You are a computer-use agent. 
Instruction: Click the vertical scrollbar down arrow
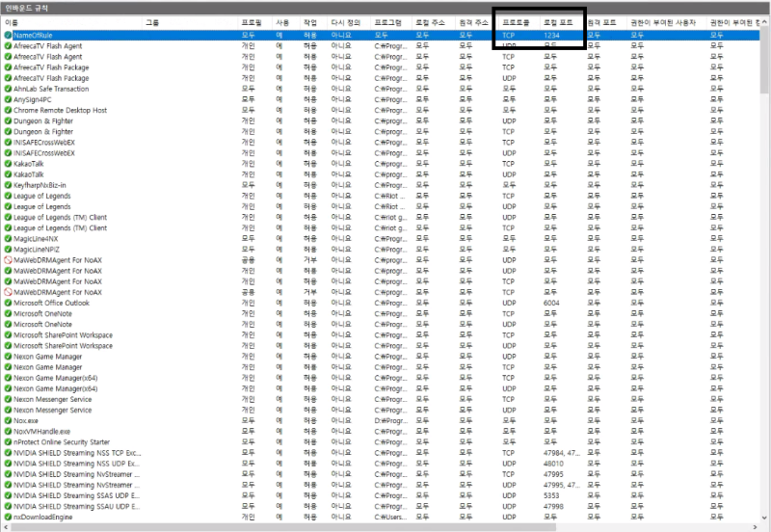764,518
